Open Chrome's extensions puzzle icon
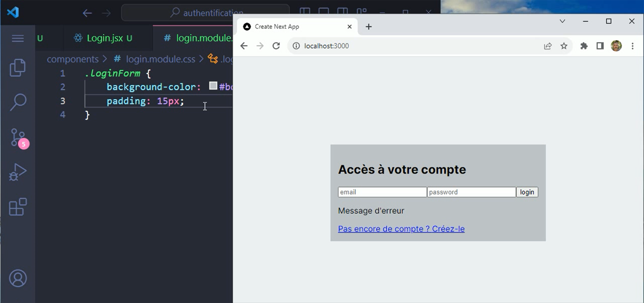644x303 pixels. click(x=583, y=46)
